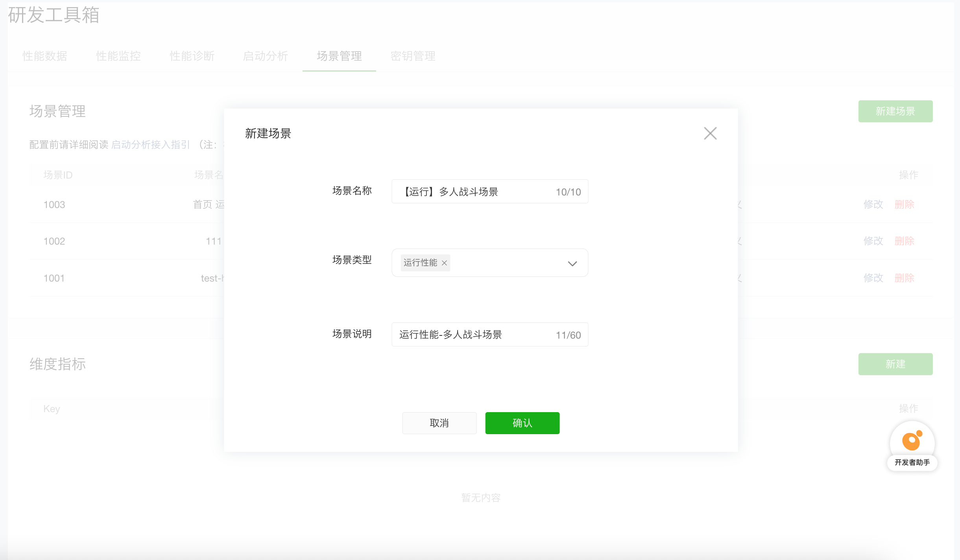Click the 场景ID column header
The height and width of the screenshot is (560, 960).
(x=58, y=175)
